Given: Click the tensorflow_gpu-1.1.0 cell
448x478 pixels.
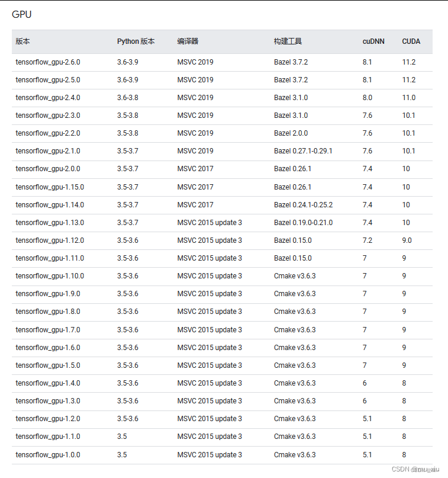Looking at the screenshot, I should click(48, 437).
